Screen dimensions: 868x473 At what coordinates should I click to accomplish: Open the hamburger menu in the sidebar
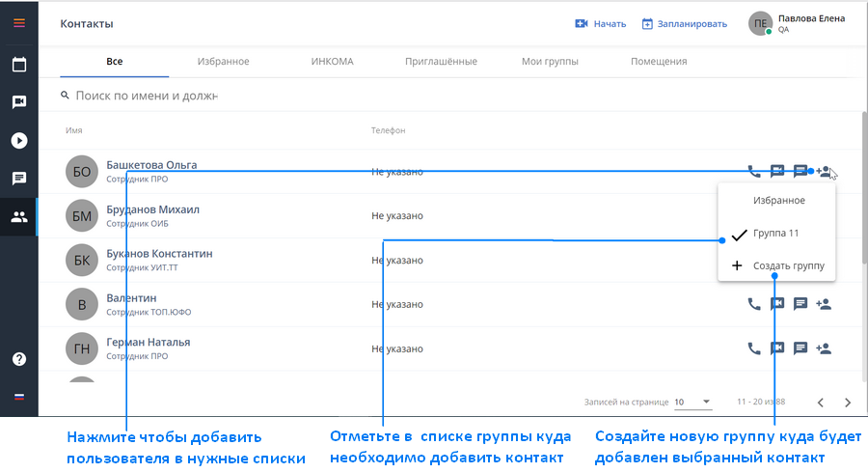tap(19, 23)
